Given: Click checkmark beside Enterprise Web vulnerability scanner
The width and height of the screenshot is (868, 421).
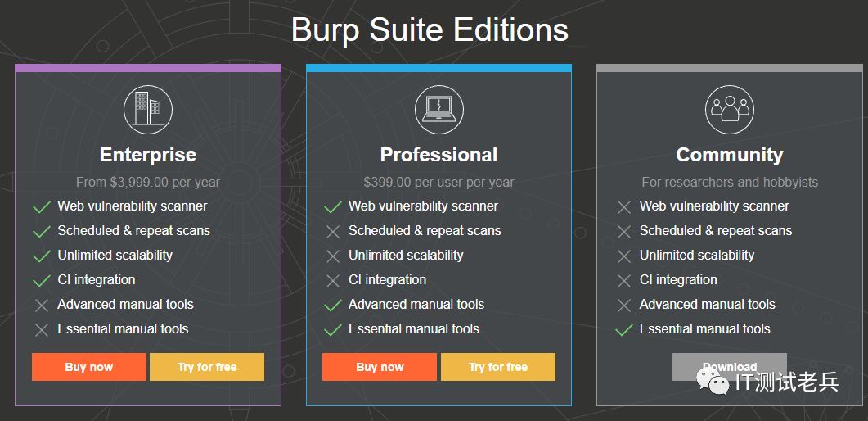Looking at the screenshot, I should point(42,207).
